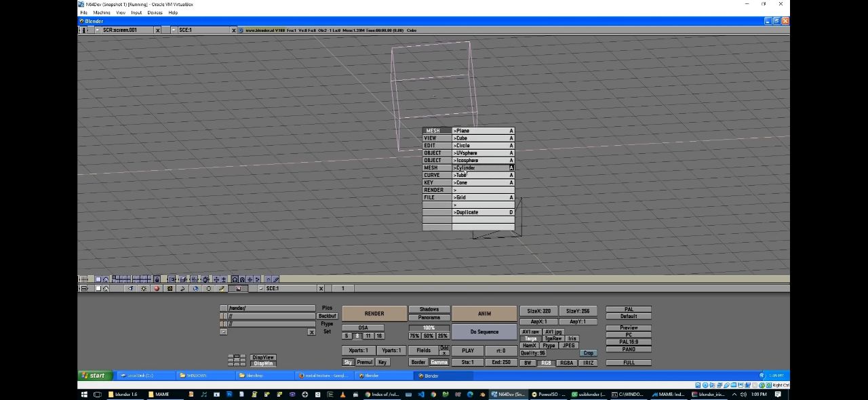The width and height of the screenshot is (868, 400).
Task: Open the paint buttons brush icon
Action: 222,288
